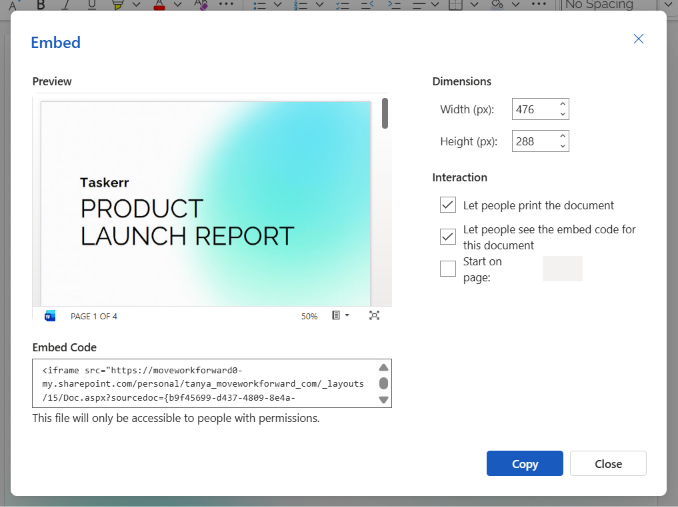Image resolution: width=678 pixels, height=507 pixels.
Task: Toggle Bold in the background Word toolbar
Action: pyautogui.click(x=41, y=4)
